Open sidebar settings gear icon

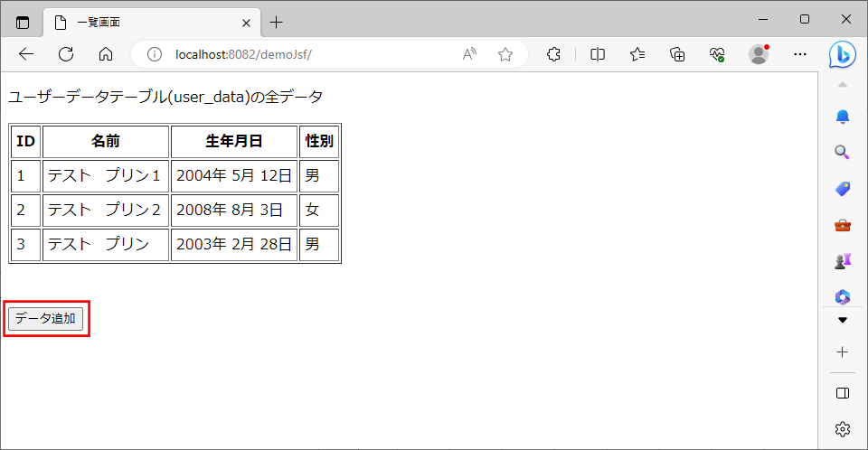843,428
